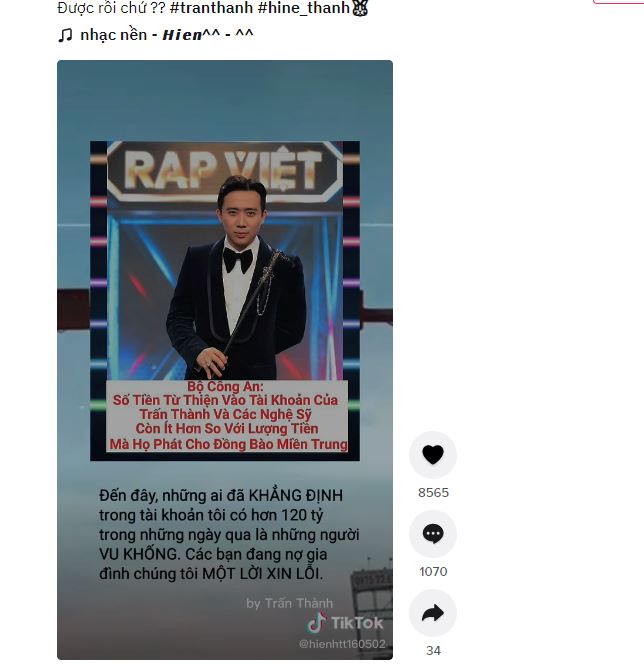Click the blank top area of the video thumbnail

(225, 100)
